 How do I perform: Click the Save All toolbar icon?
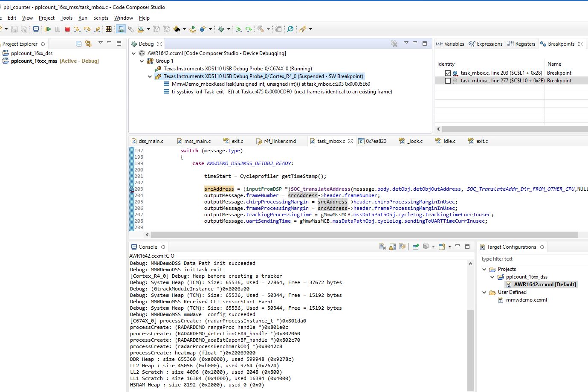(x=24, y=29)
